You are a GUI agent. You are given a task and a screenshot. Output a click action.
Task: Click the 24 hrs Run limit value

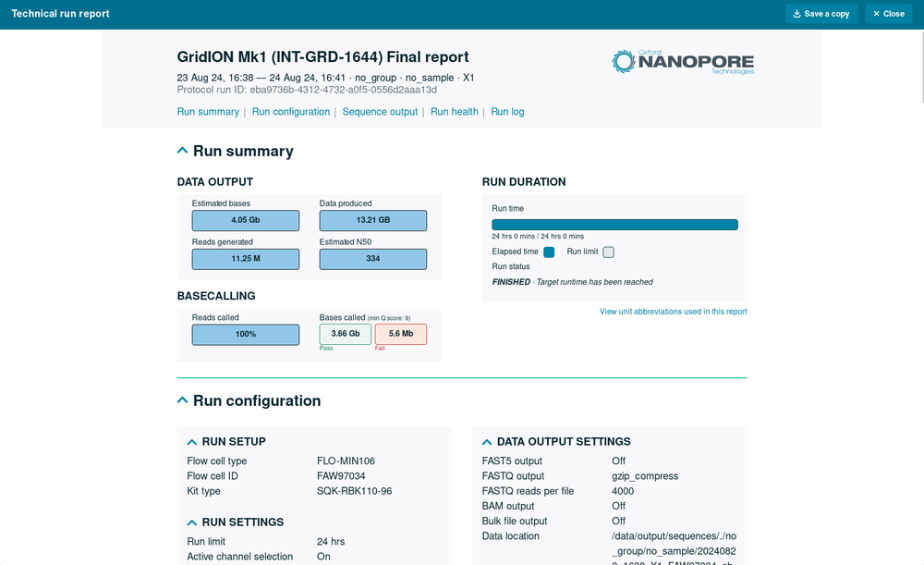pos(331,541)
